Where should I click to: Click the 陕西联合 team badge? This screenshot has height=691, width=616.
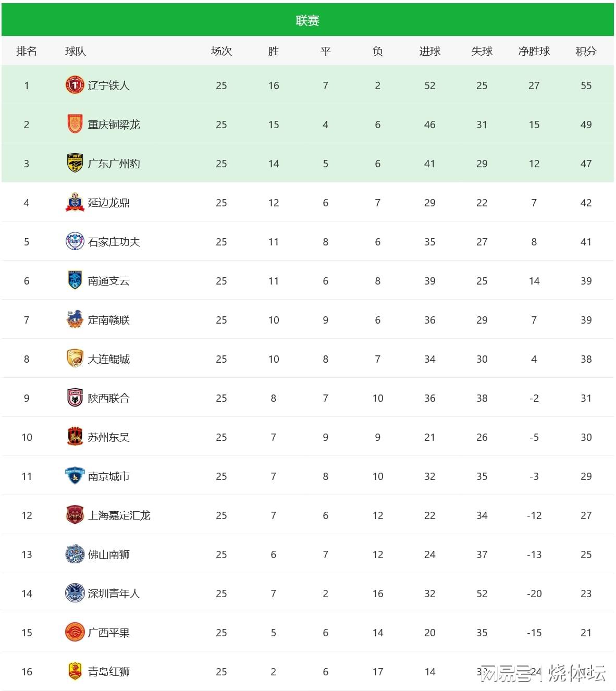coord(75,398)
